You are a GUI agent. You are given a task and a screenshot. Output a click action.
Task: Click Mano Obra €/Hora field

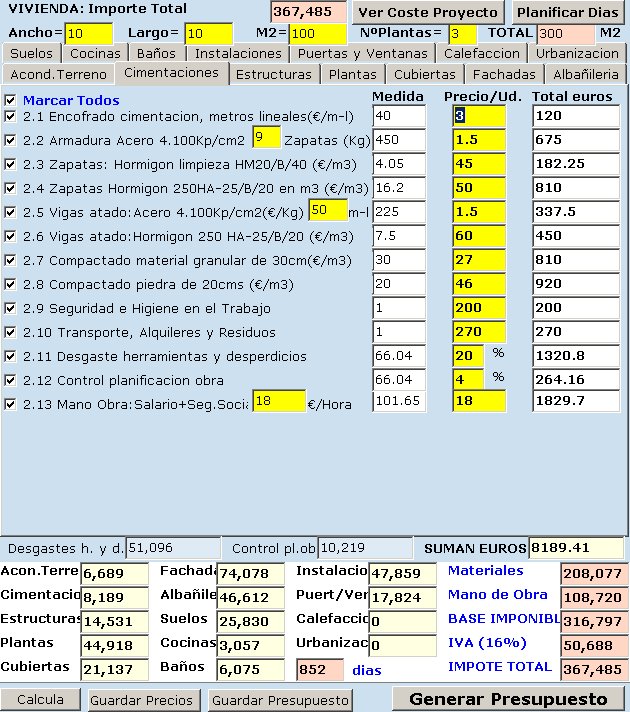[279, 401]
